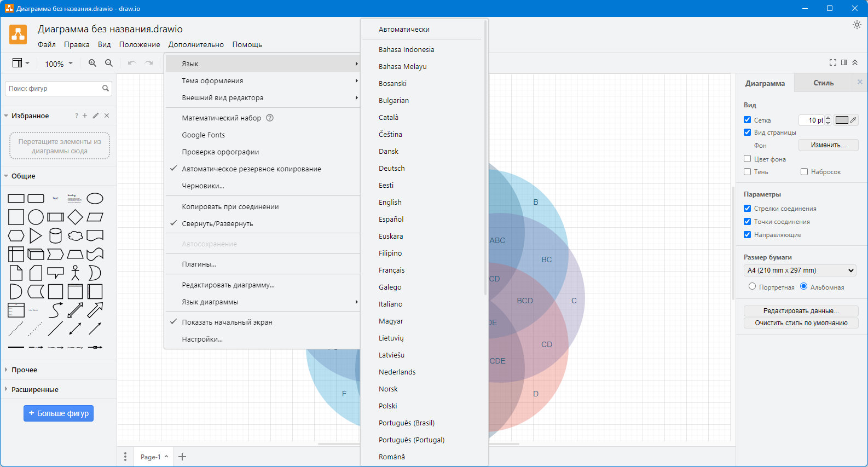
Task: Pick the actor stick figure shape
Action: click(75, 273)
